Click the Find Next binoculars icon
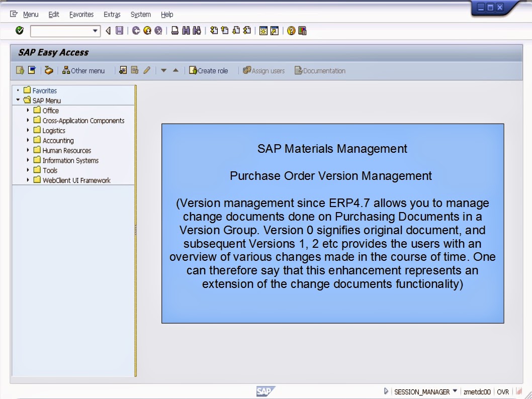 tap(197, 31)
